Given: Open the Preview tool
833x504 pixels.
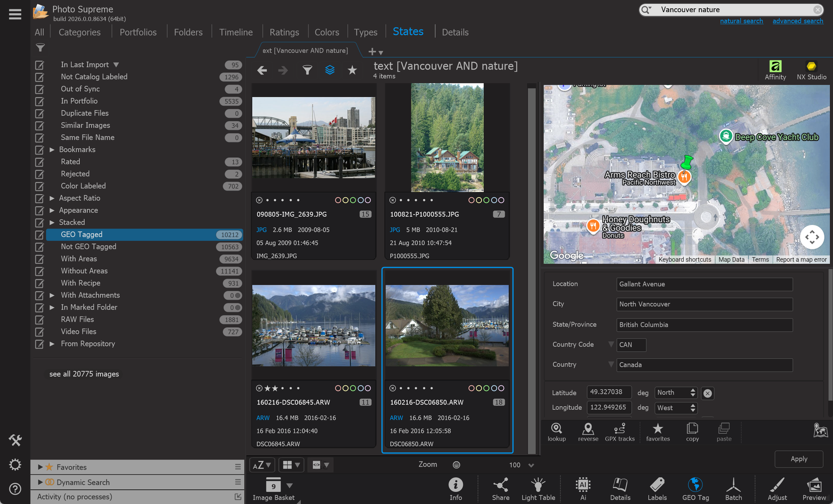Looking at the screenshot, I should coord(814,489).
